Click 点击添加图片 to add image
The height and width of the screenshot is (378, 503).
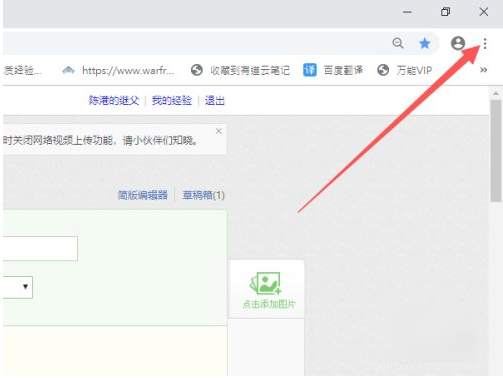[x=266, y=289]
